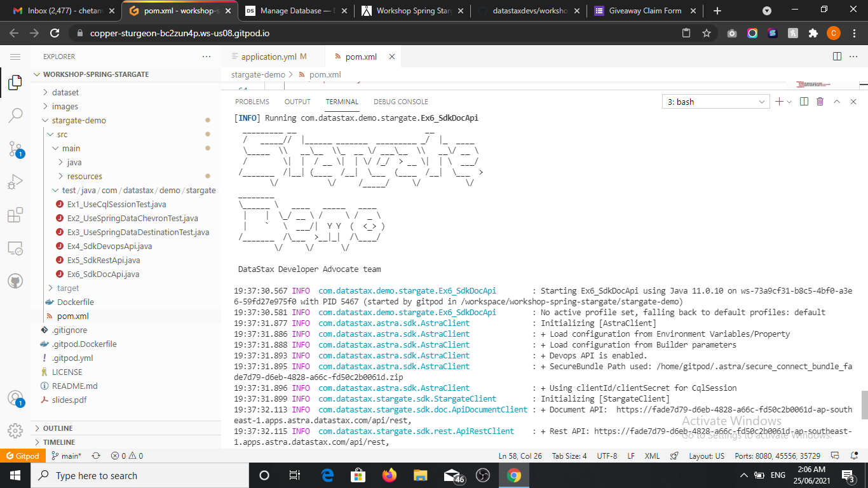Create a new terminal with the plus icon
The image size is (868, 488).
click(x=778, y=101)
